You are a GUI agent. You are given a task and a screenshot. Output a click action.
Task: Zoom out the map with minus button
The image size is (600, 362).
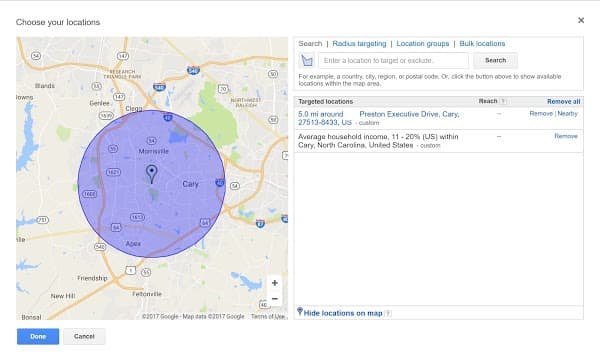pos(274,298)
